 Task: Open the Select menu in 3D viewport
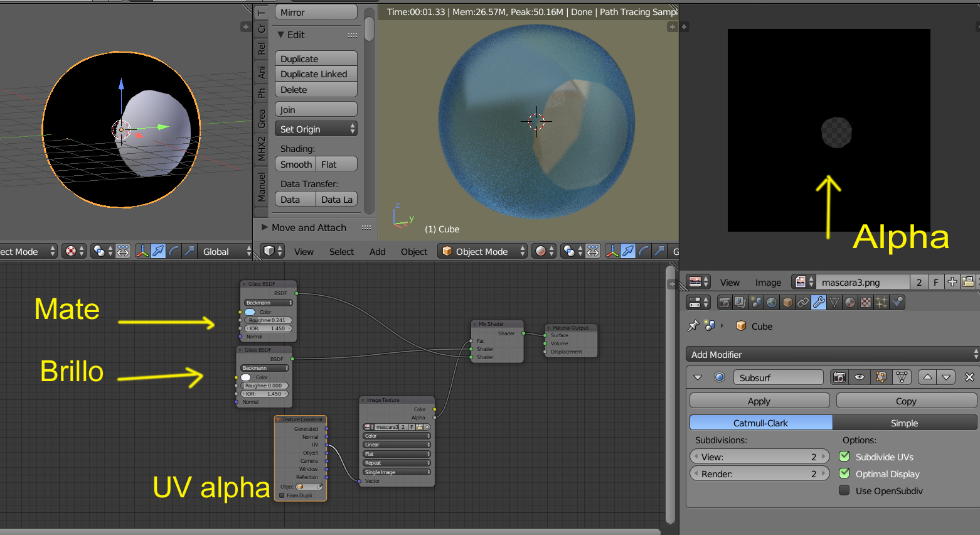[341, 252]
